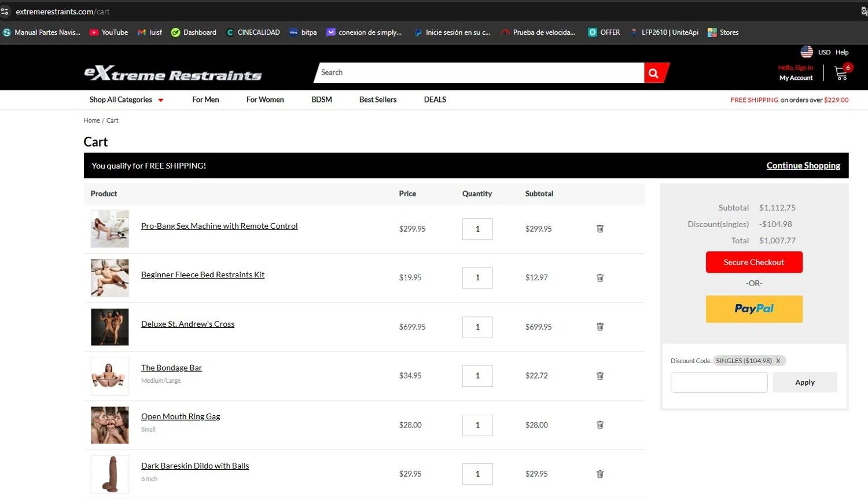The width and height of the screenshot is (868, 501).
Task: Click the Pro-Bang Sex Machine thumbnail
Action: pos(110,229)
